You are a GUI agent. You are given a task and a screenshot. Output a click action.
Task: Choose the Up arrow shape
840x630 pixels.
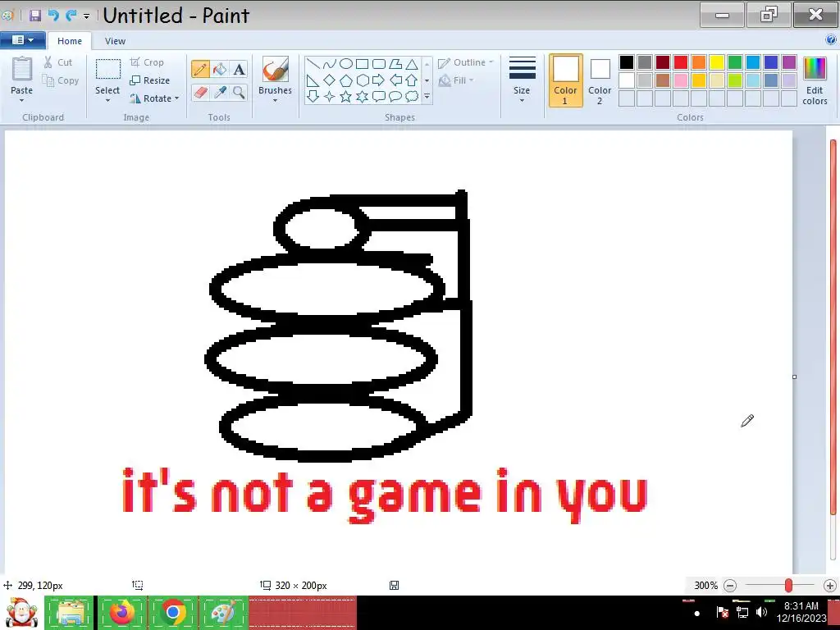tap(412, 80)
